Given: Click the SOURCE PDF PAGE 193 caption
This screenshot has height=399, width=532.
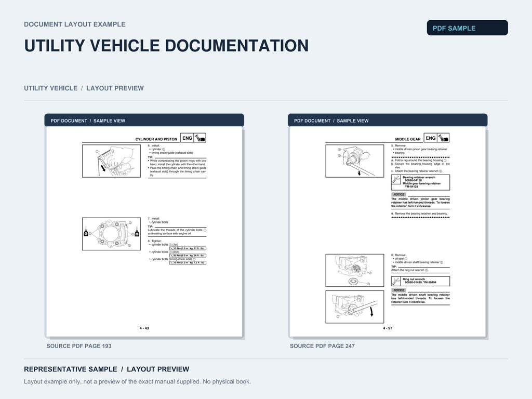Looking at the screenshot, I should (x=79, y=346).
